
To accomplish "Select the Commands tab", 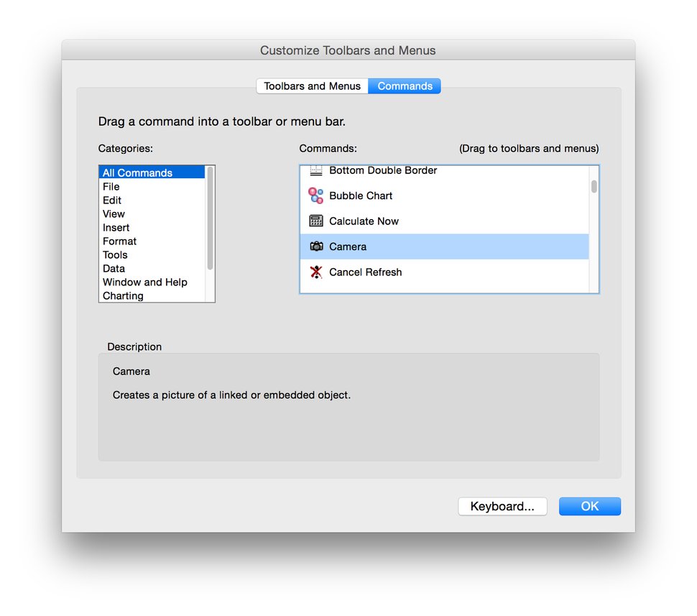I will pyautogui.click(x=404, y=86).
